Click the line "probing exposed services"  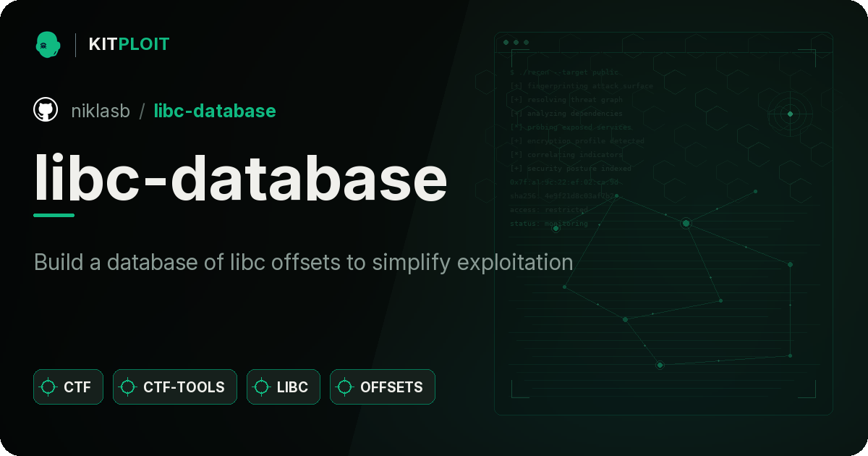[x=571, y=127]
